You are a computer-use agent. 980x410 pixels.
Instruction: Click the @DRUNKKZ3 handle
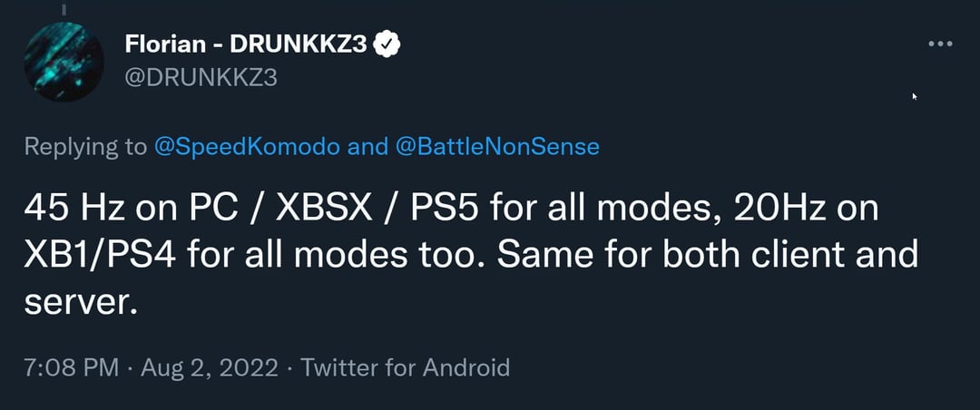(x=199, y=77)
